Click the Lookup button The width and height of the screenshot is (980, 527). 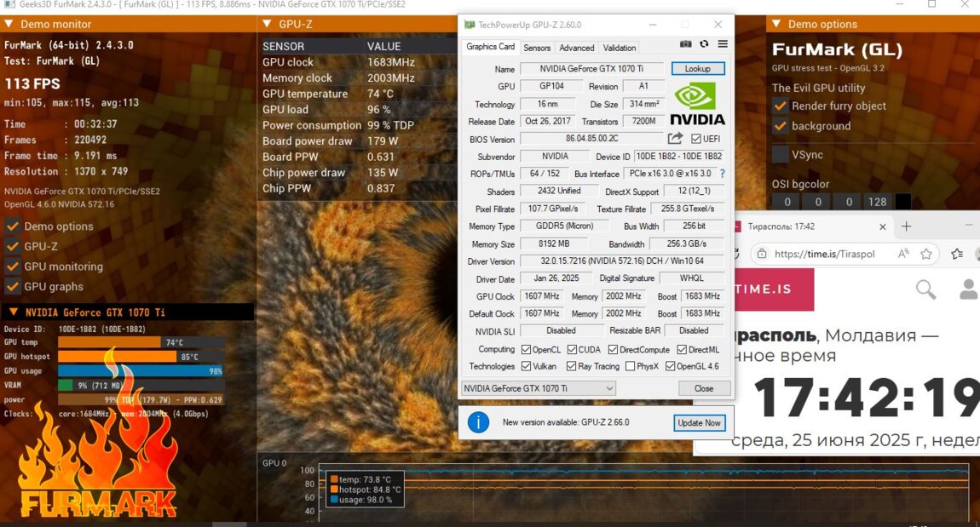pos(697,68)
